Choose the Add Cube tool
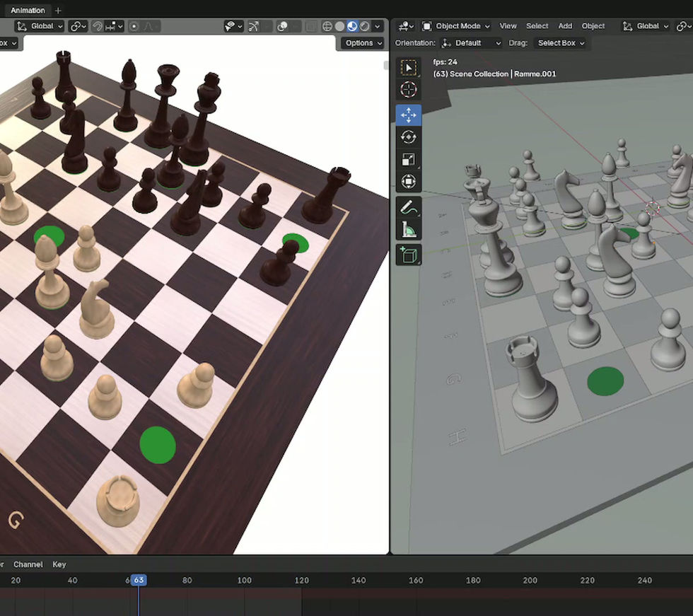The image size is (693, 616). pos(408,255)
